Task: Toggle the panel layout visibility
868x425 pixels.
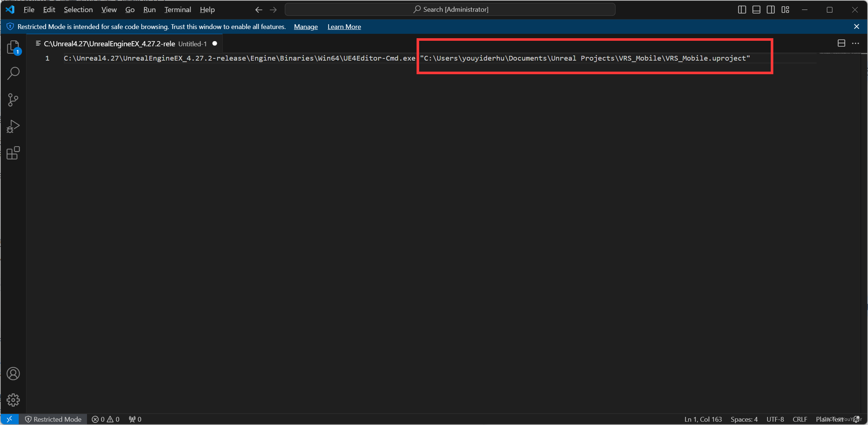Action: point(756,10)
